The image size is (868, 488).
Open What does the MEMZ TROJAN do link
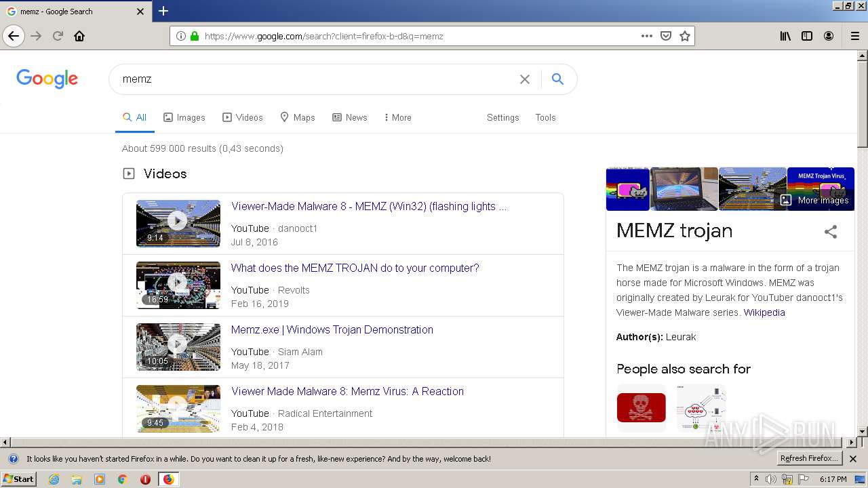[355, 268]
